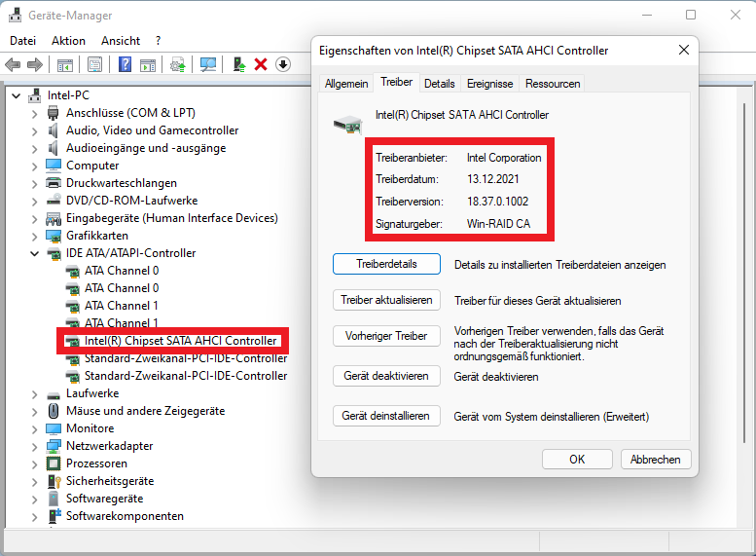Click the Geräte-Manager title bar icon

15,15
